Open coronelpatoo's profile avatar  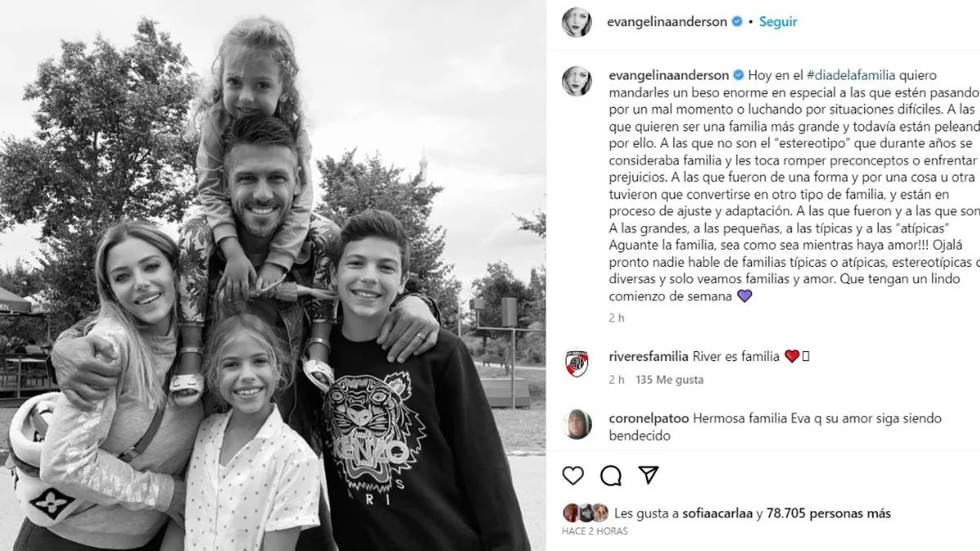pyautogui.click(x=577, y=424)
